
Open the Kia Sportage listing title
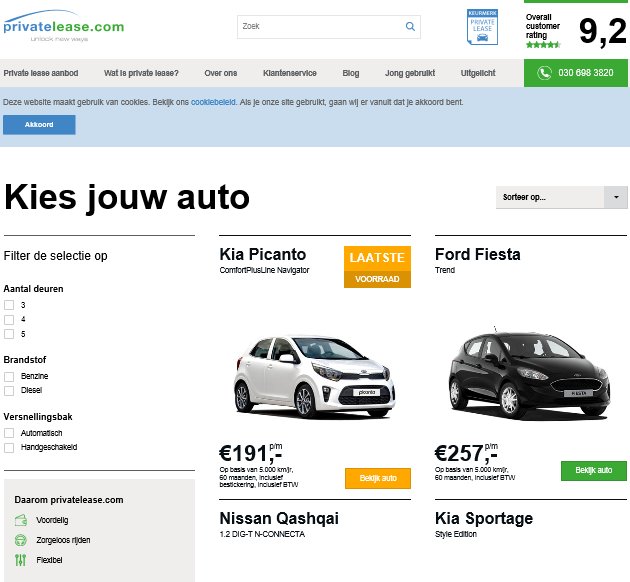click(x=484, y=519)
